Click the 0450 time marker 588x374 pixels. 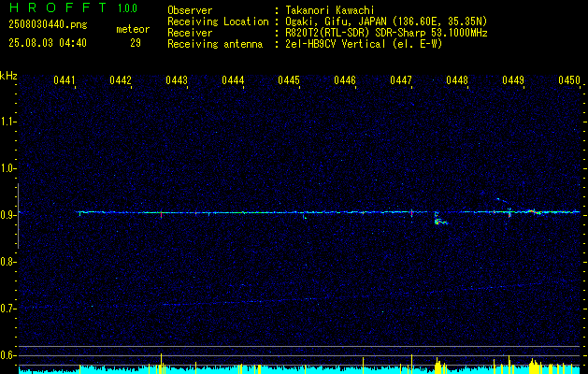(x=569, y=79)
